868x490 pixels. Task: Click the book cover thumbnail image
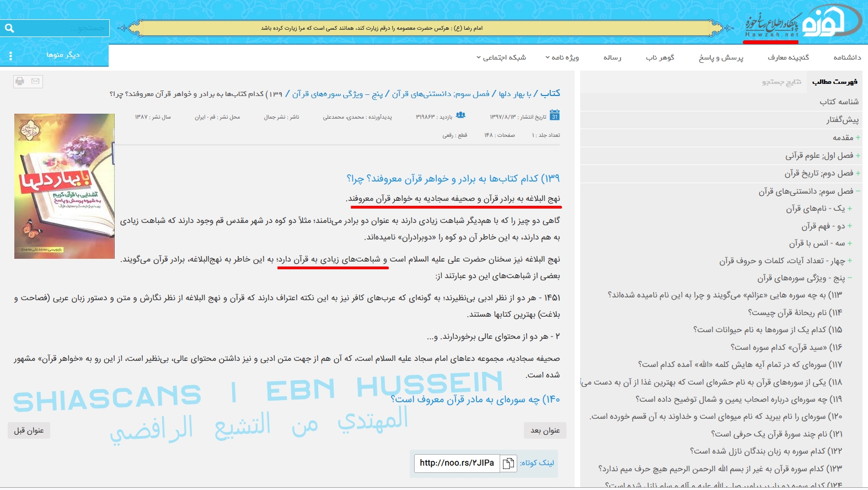coord(65,186)
